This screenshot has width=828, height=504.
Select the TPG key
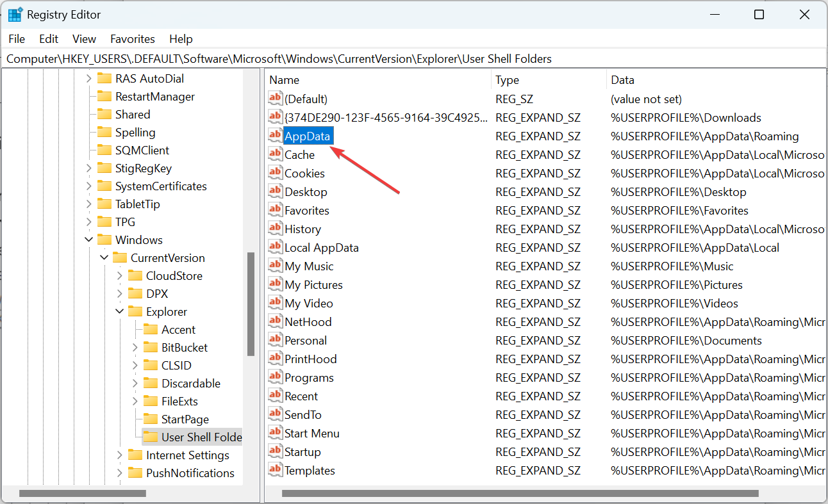[125, 222]
